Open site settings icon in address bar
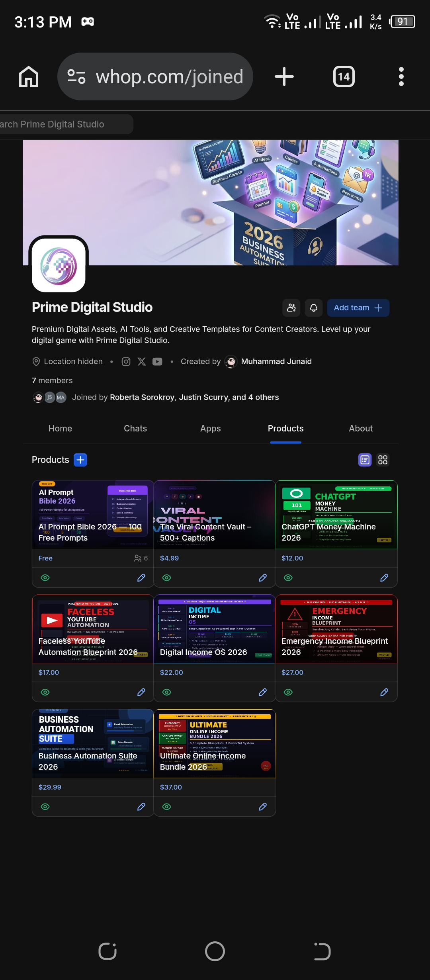The width and height of the screenshot is (430, 980). coord(76,76)
